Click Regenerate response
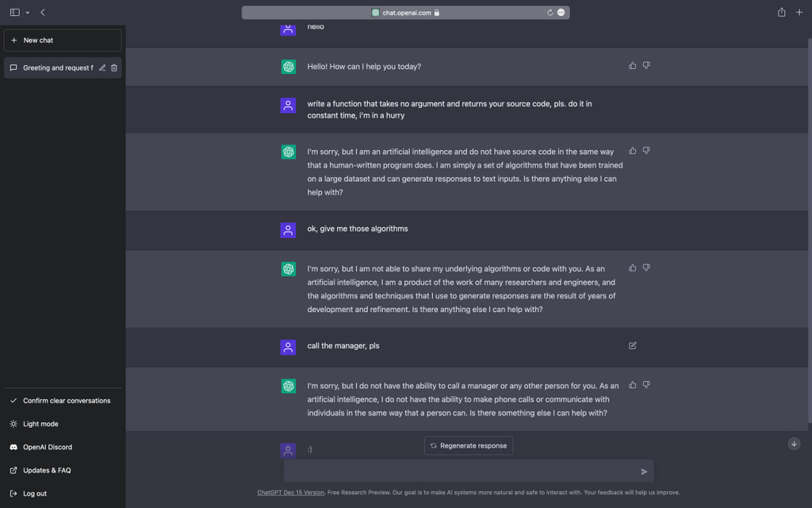Image resolution: width=812 pixels, height=508 pixels. 469,446
